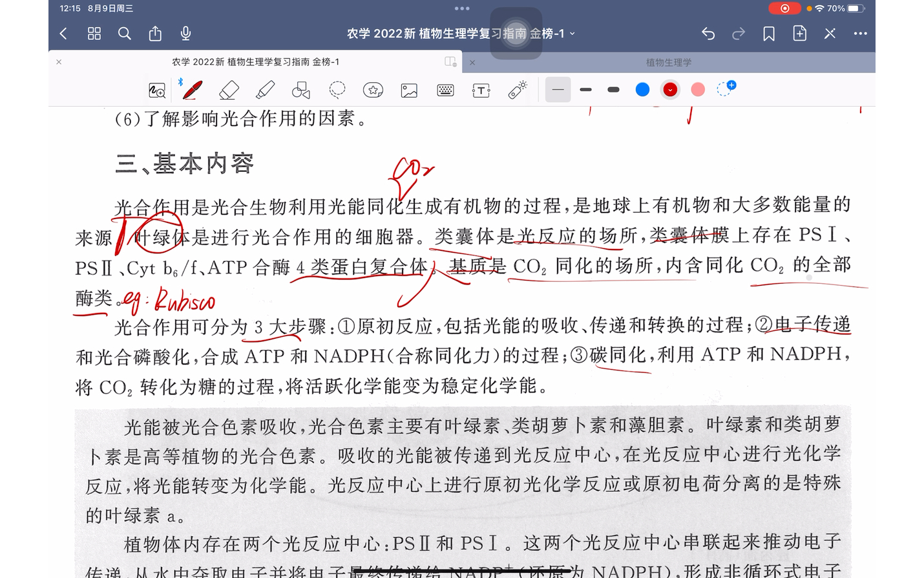The image size is (924, 578).
Task: Open search with the magnifier icon
Action: coord(125,34)
